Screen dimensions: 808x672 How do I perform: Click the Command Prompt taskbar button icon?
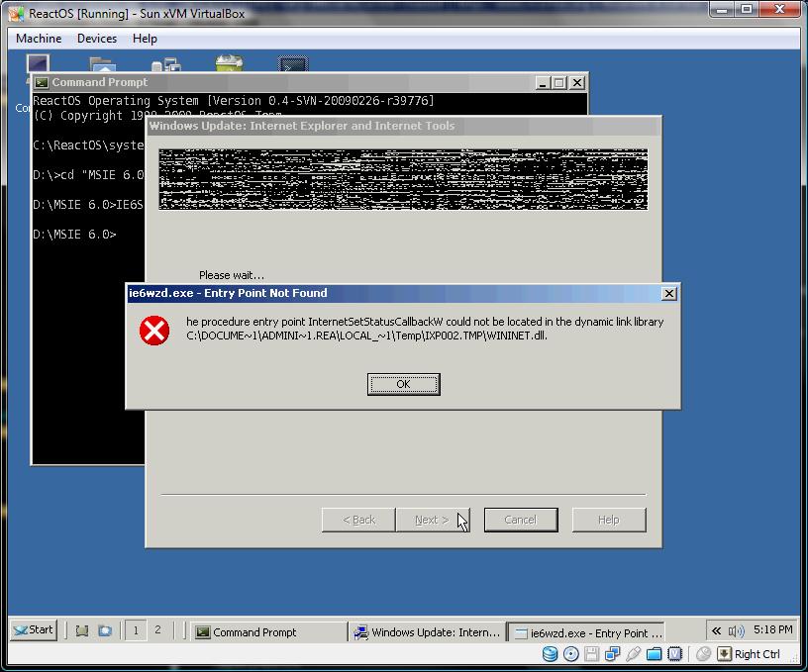[x=203, y=632]
